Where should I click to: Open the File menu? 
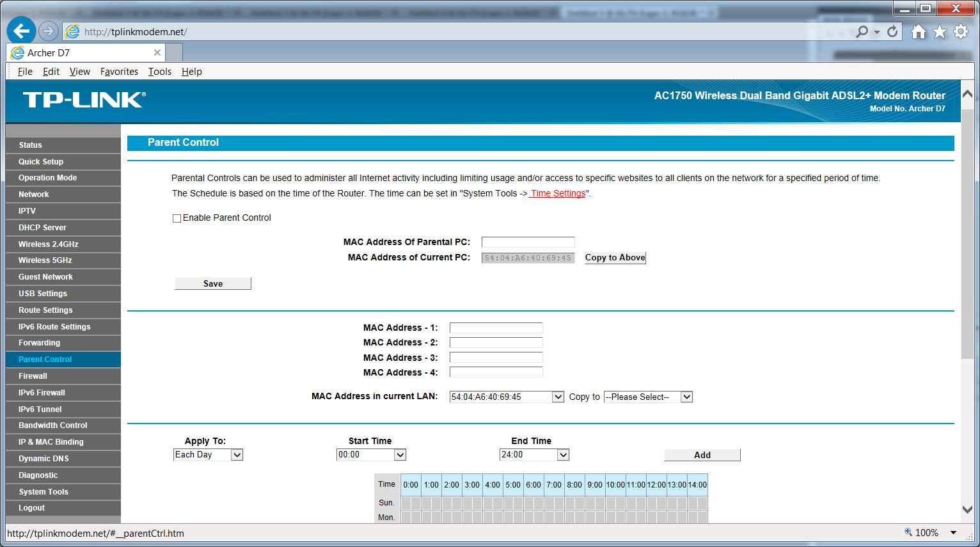[25, 72]
